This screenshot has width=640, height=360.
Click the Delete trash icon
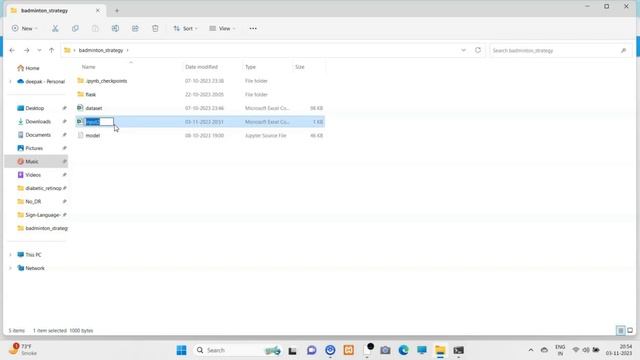click(155, 29)
